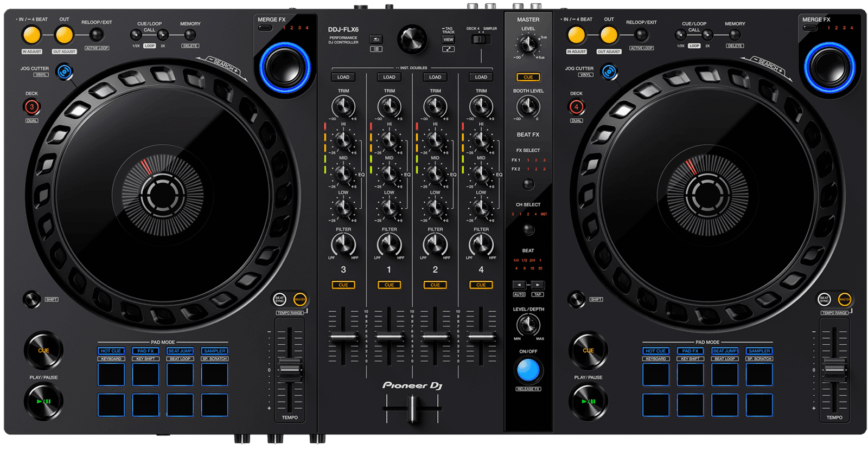Toggle the MASTER CUE button
Image resolution: width=868 pixels, height=451 pixels.
[x=528, y=77]
